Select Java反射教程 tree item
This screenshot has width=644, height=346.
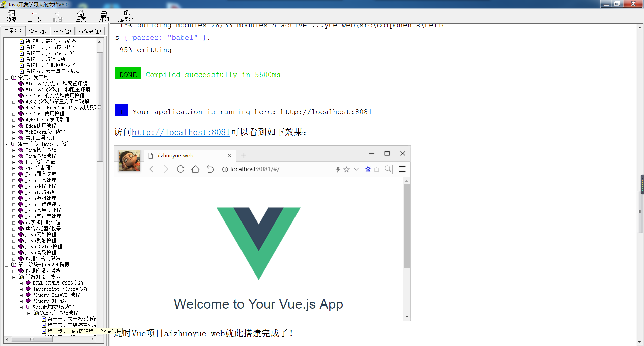pos(41,240)
